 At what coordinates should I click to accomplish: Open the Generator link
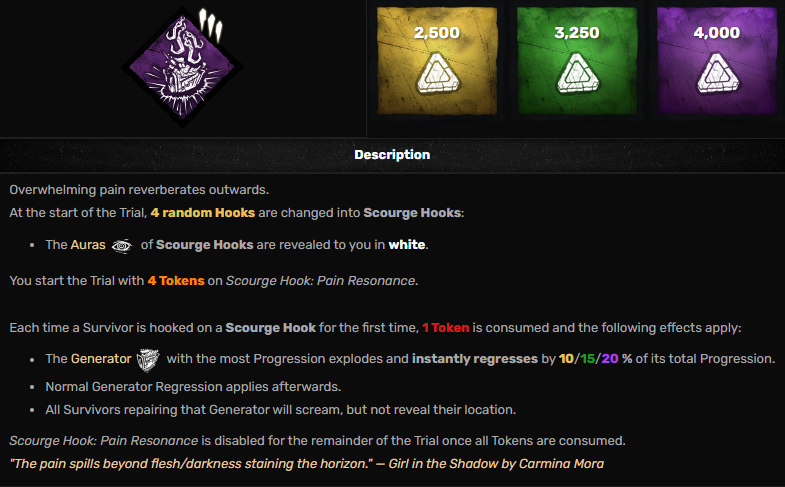click(x=101, y=358)
